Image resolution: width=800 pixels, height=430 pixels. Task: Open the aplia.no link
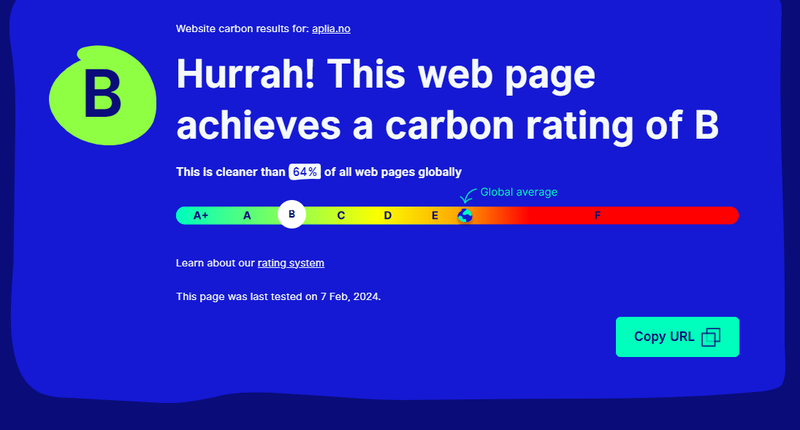[331, 29]
